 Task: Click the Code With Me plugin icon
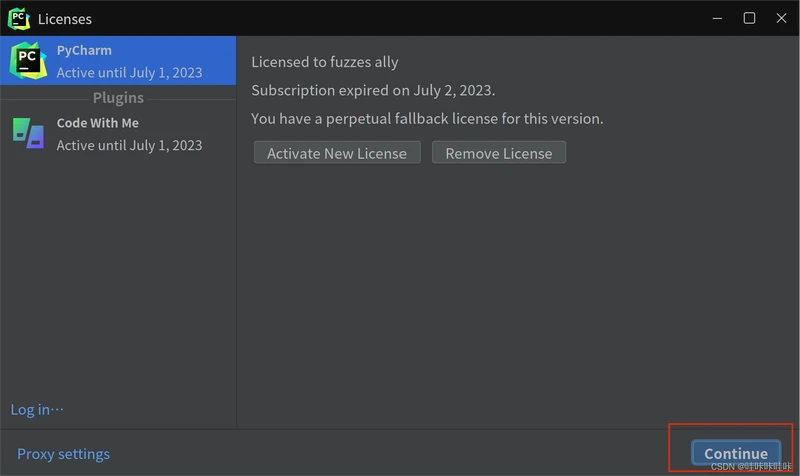point(28,133)
